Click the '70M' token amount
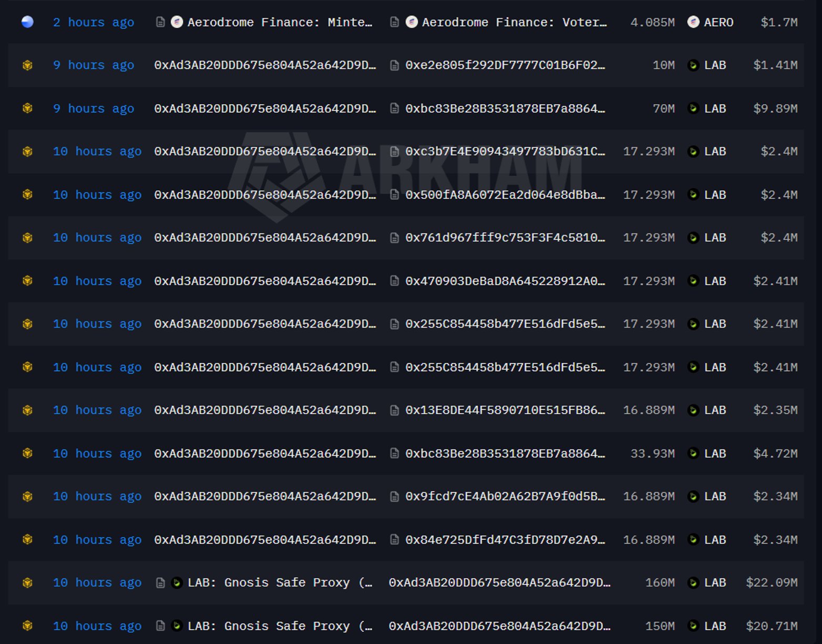Viewport: 822px width, 644px height. [x=663, y=108]
